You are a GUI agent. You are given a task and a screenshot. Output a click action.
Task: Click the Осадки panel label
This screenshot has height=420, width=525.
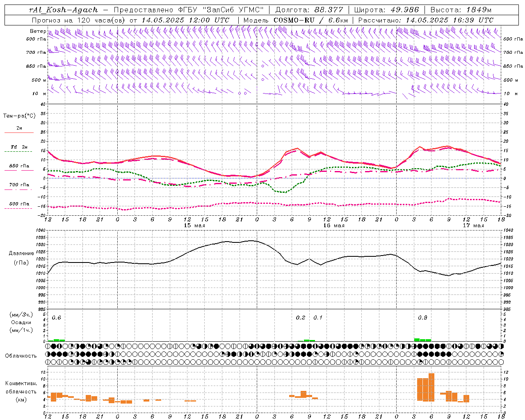point(21,322)
